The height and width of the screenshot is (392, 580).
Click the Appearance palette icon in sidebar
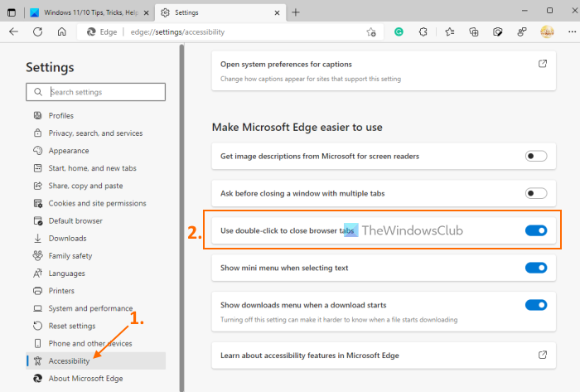point(38,151)
